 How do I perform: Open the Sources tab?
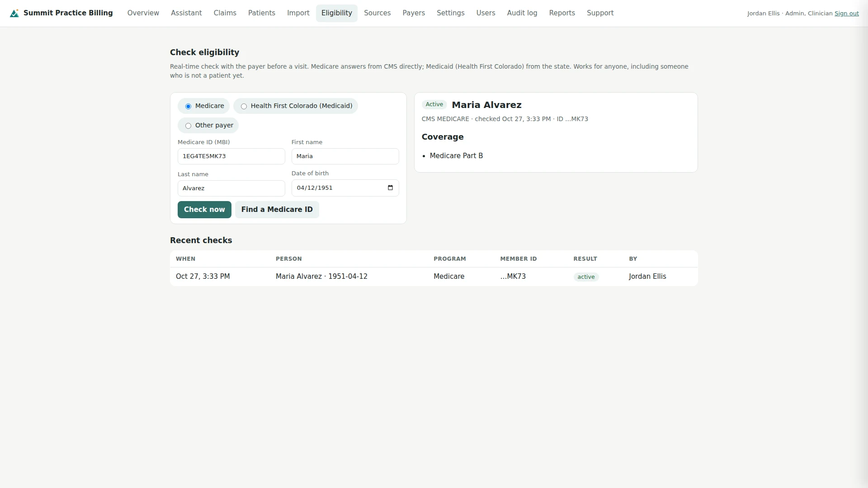coord(377,13)
